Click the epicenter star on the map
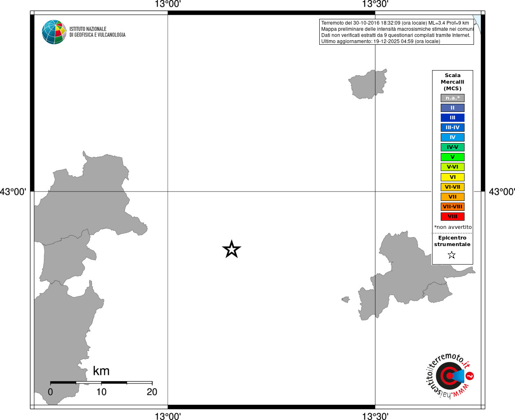The image size is (515, 420). [x=231, y=249]
